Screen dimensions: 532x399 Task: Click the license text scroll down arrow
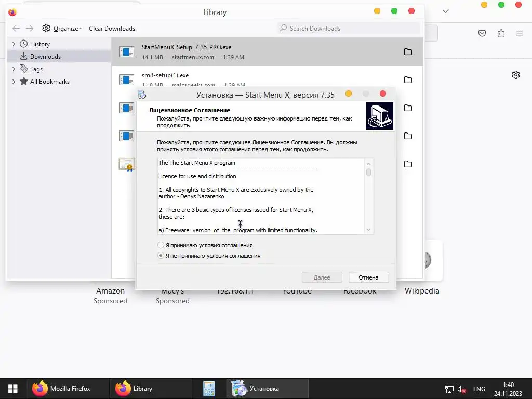(x=368, y=230)
